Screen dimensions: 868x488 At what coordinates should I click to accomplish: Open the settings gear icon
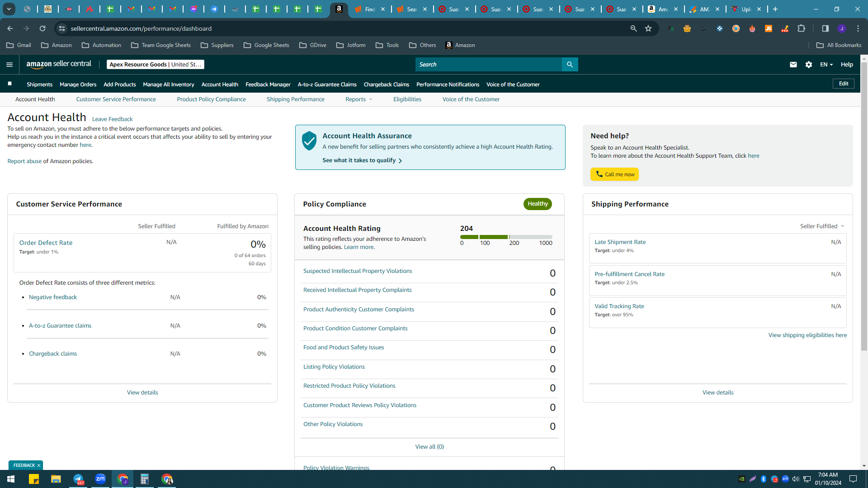[809, 65]
